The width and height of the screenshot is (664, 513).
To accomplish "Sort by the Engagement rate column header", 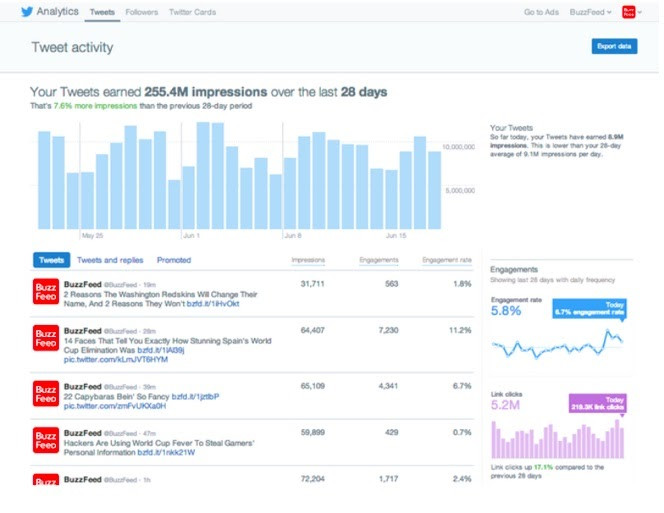I will click(447, 260).
